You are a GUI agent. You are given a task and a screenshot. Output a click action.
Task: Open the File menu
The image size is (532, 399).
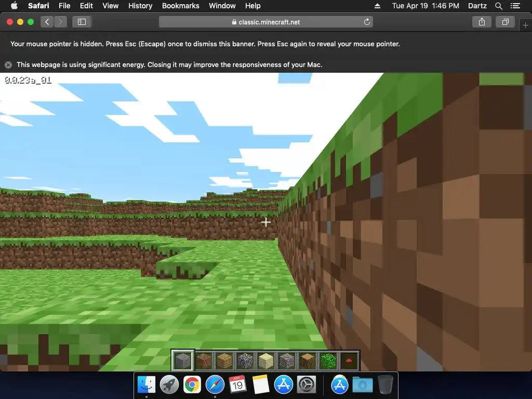point(64,6)
